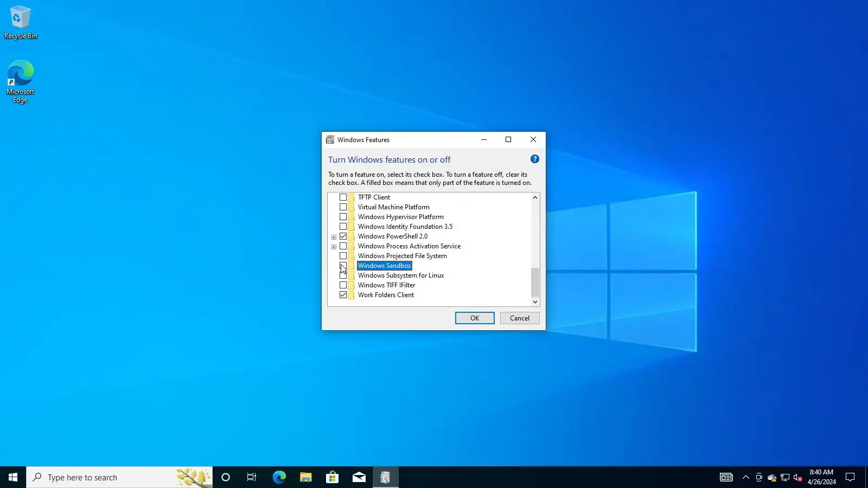This screenshot has height=488, width=868.
Task: Click the features list scroll up arrow
Action: pyautogui.click(x=535, y=197)
